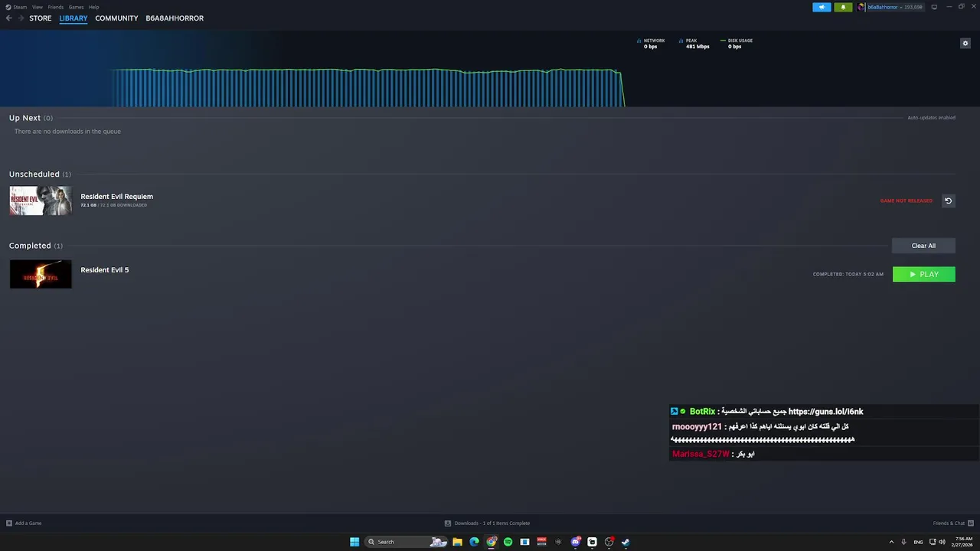Open Spotify from the taskbar
980x551 pixels.
(x=508, y=542)
